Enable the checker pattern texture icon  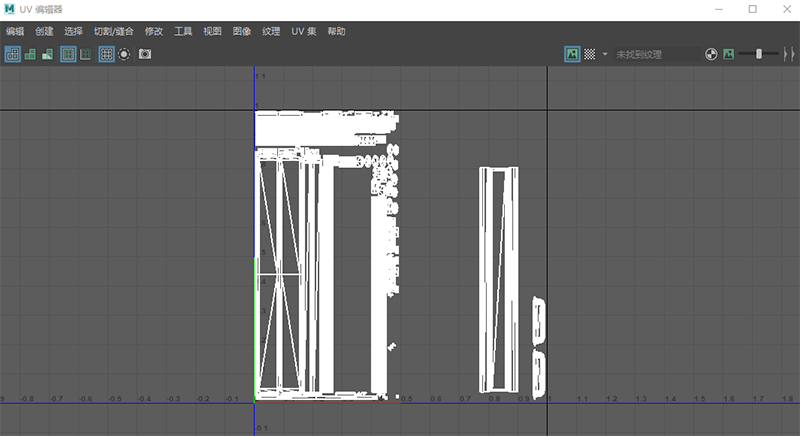(589, 54)
